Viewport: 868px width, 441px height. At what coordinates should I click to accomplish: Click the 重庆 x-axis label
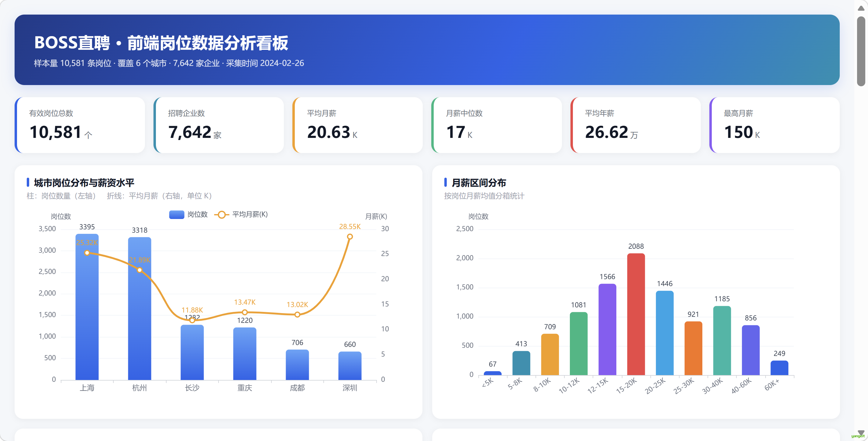[x=245, y=388]
